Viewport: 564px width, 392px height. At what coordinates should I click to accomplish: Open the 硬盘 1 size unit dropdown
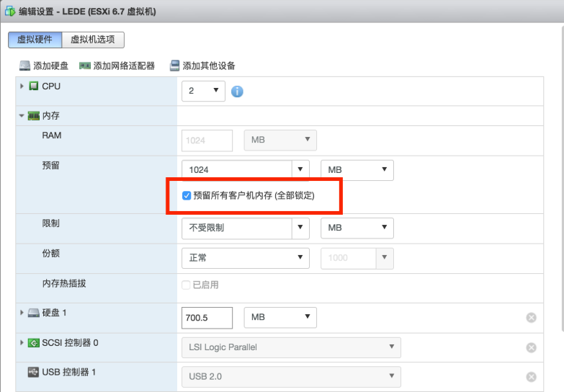tap(281, 318)
